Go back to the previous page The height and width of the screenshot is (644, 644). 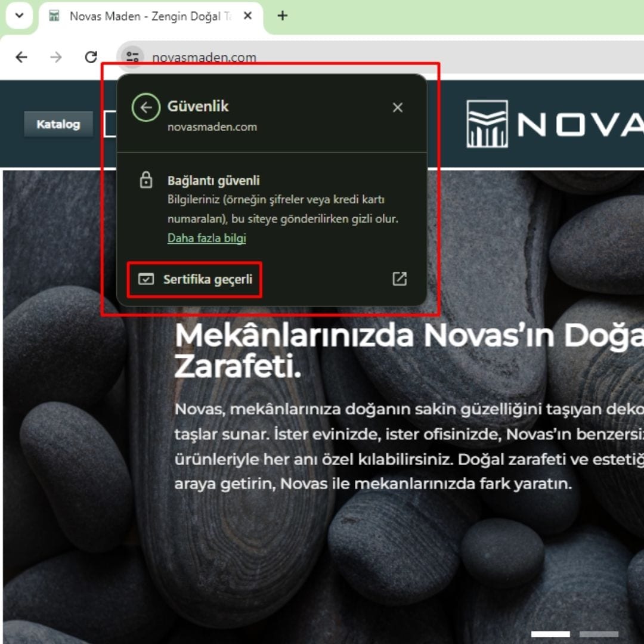click(21, 57)
